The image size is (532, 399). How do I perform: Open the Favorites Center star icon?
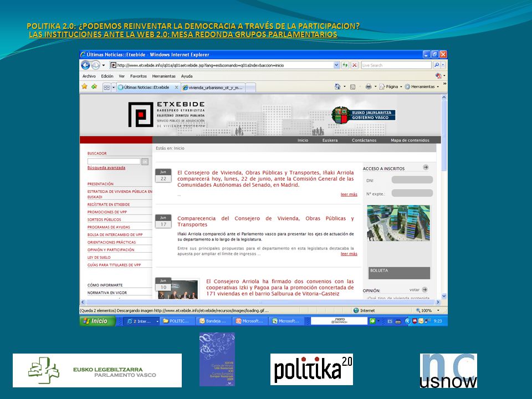click(84, 87)
